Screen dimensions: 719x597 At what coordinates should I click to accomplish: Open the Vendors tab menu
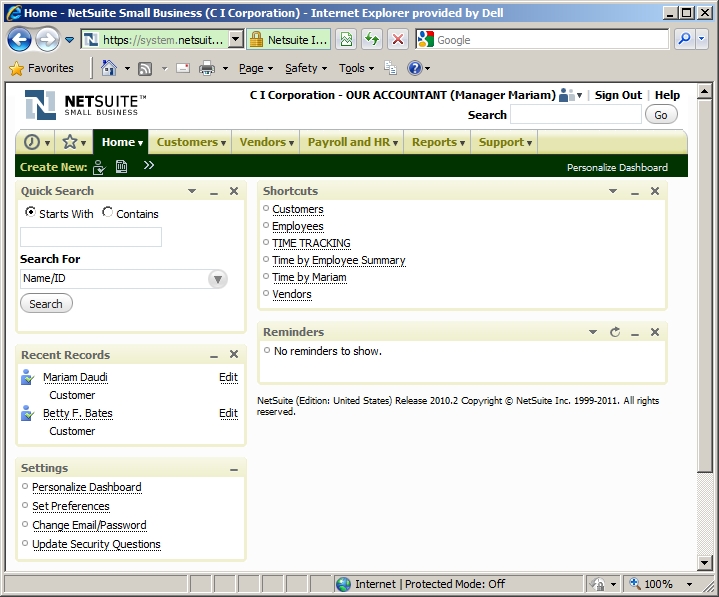[x=266, y=142]
